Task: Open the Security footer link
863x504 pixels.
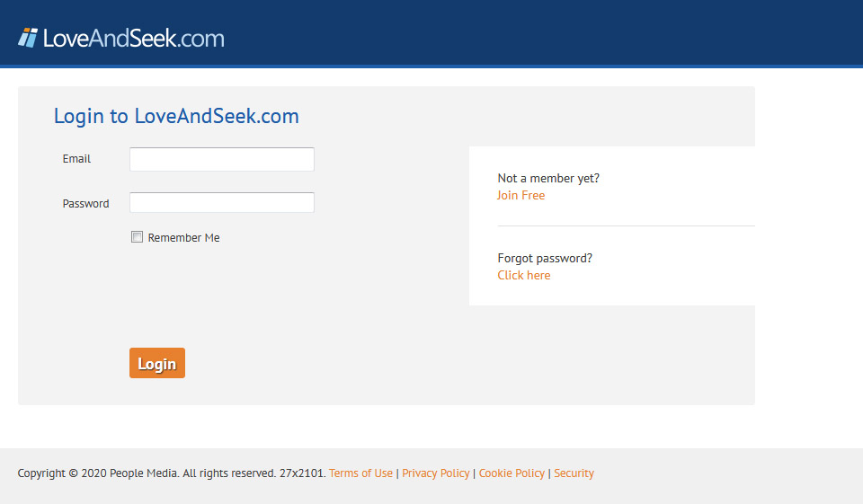Action: tap(574, 473)
